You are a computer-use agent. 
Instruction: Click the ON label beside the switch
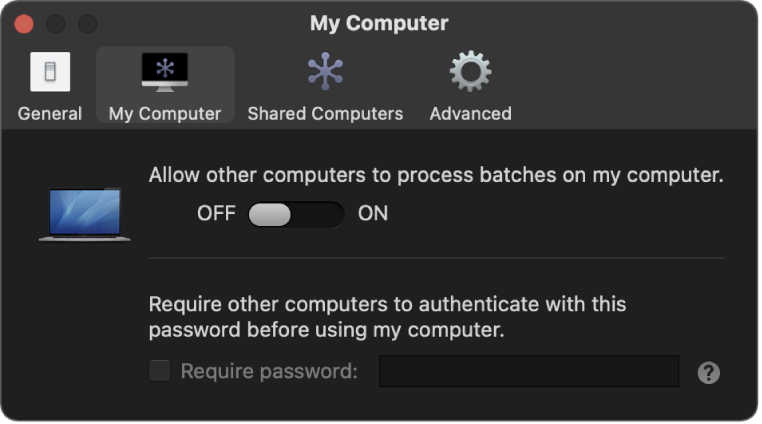click(x=373, y=214)
